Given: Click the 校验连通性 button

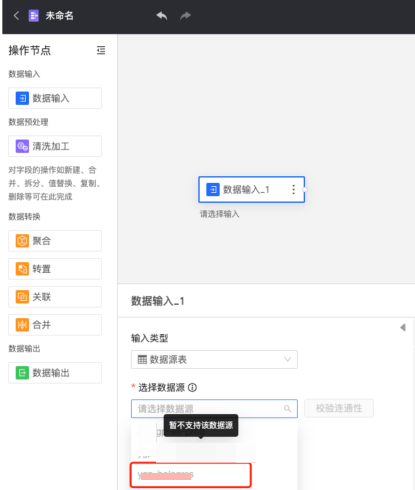Looking at the screenshot, I should (x=339, y=408).
